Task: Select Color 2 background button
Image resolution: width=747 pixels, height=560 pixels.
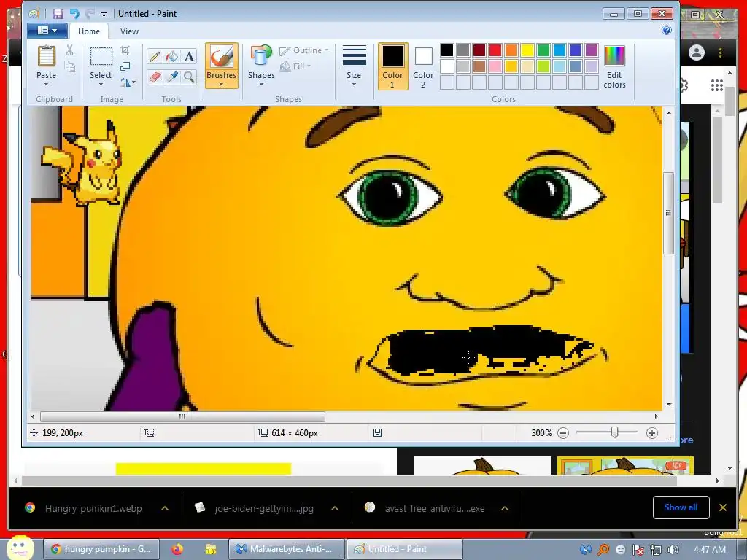Action: pos(423,66)
